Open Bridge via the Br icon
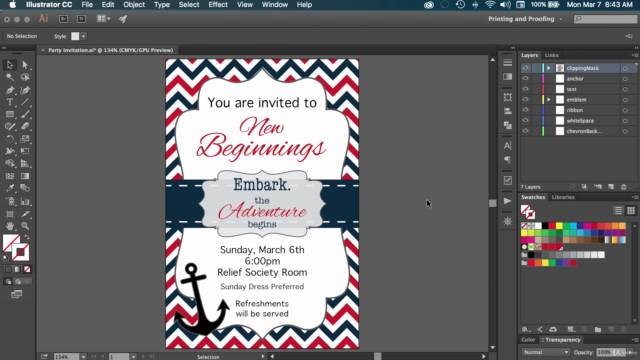Screen dimensions: 640x360 coord(63,19)
